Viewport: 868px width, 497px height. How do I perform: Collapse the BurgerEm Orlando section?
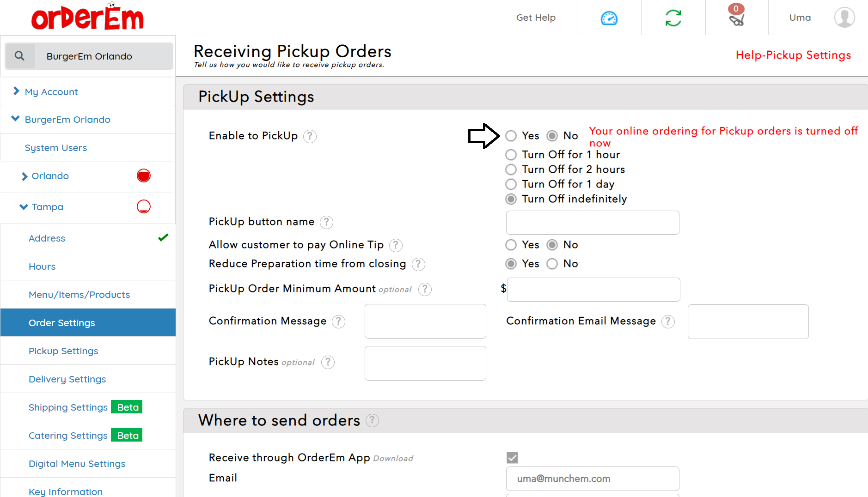pyautogui.click(x=15, y=119)
